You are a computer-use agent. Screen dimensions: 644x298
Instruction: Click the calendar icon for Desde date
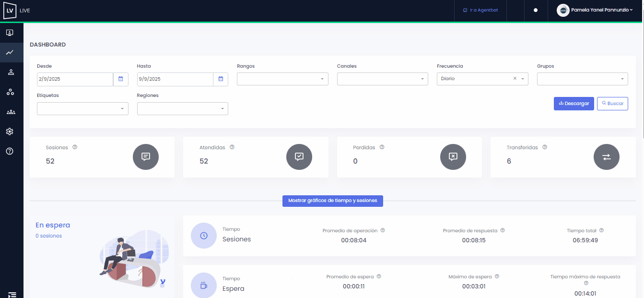click(x=120, y=79)
